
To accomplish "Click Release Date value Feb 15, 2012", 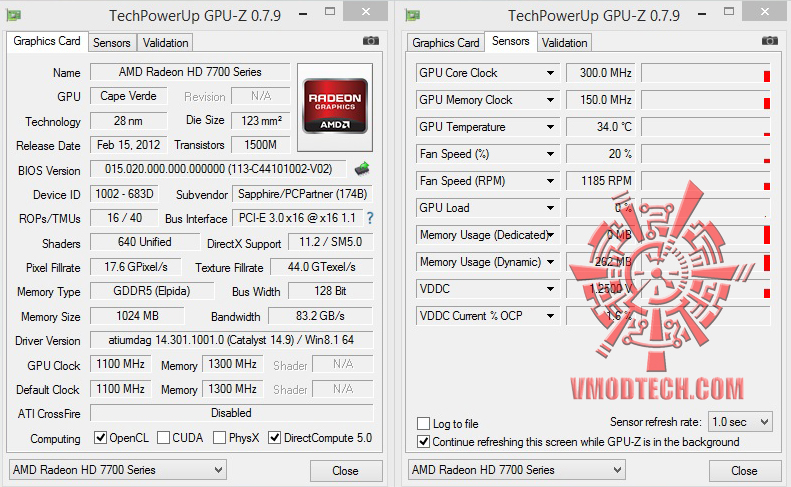I will 129,145.
